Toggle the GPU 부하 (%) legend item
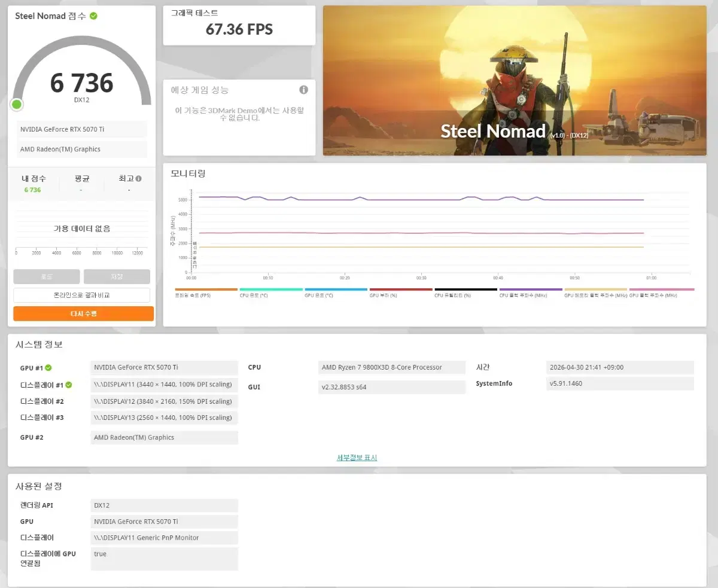The height and width of the screenshot is (588, 718). pyautogui.click(x=401, y=293)
